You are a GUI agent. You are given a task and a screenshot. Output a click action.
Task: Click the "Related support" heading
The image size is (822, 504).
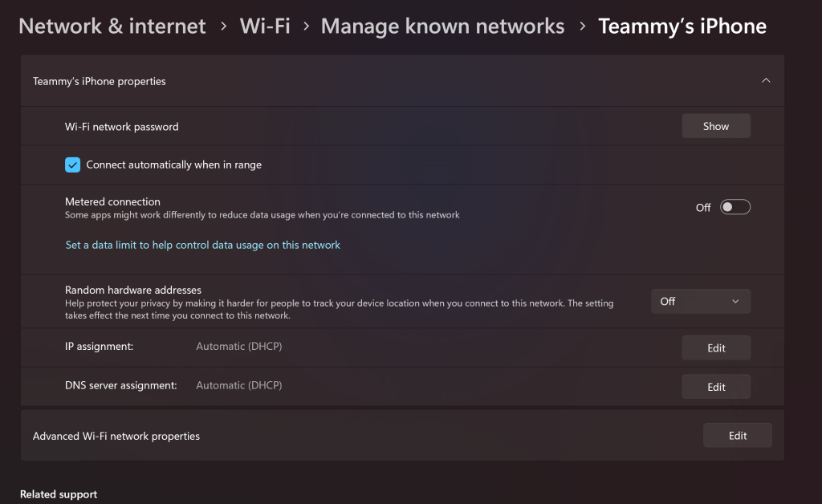tap(59, 494)
